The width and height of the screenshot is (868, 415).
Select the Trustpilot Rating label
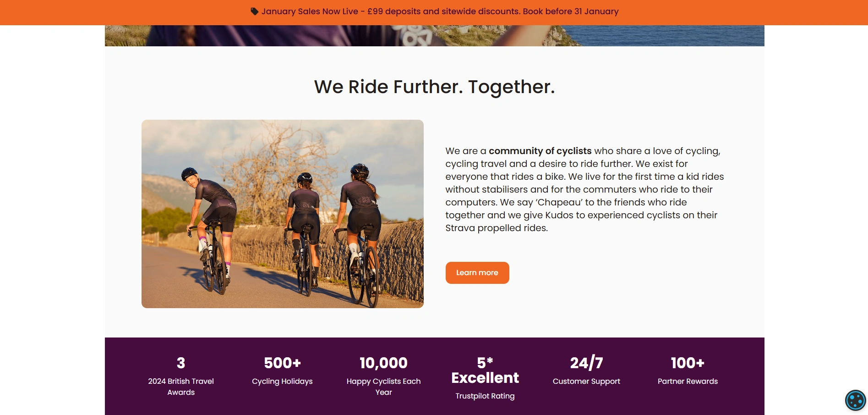(485, 396)
